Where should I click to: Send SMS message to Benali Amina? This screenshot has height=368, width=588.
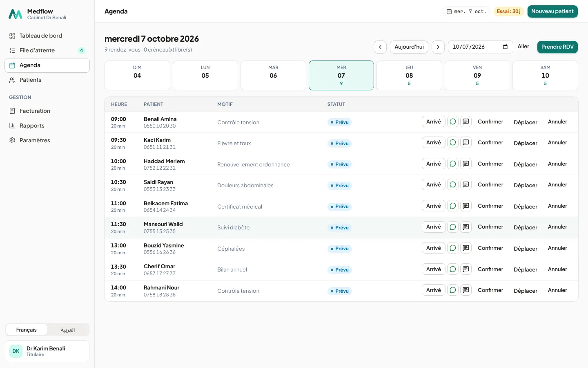(x=466, y=122)
